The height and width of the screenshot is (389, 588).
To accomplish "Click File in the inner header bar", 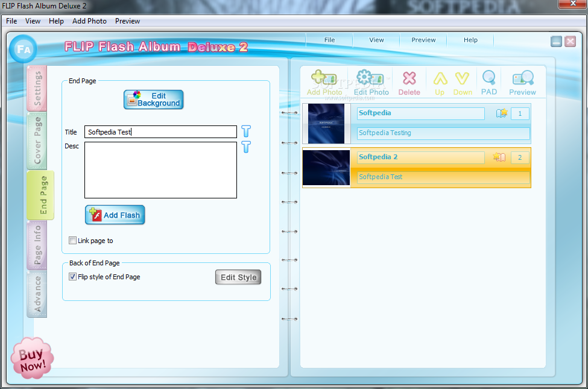I will tap(329, 40).
